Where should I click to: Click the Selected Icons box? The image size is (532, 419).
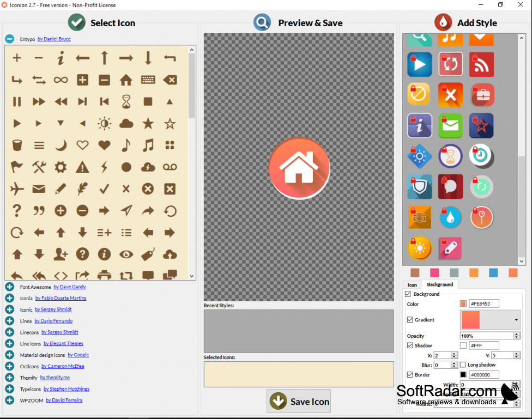299,374
